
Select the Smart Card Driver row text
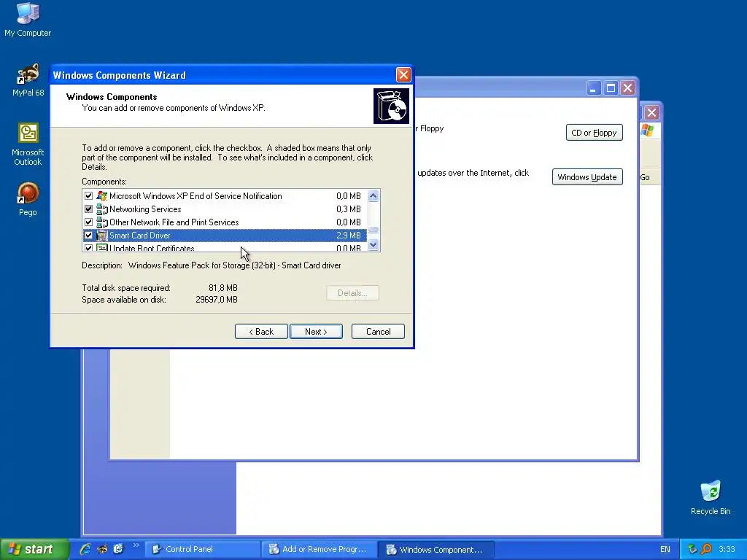click(139, 236)
